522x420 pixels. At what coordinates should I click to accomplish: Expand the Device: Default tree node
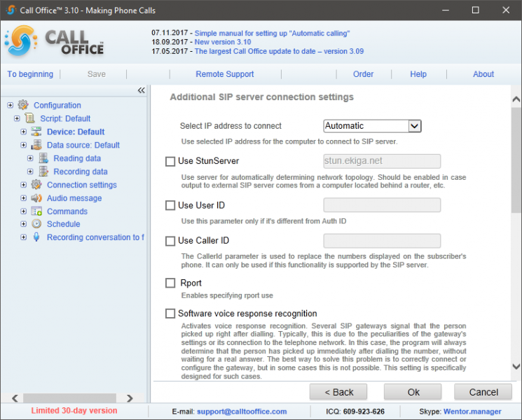tap(24, 132)
